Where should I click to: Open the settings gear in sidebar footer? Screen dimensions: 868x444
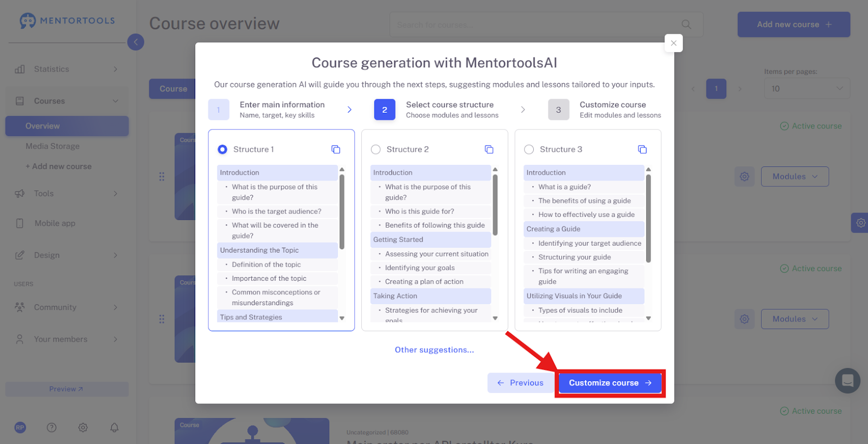pos(83,427)
